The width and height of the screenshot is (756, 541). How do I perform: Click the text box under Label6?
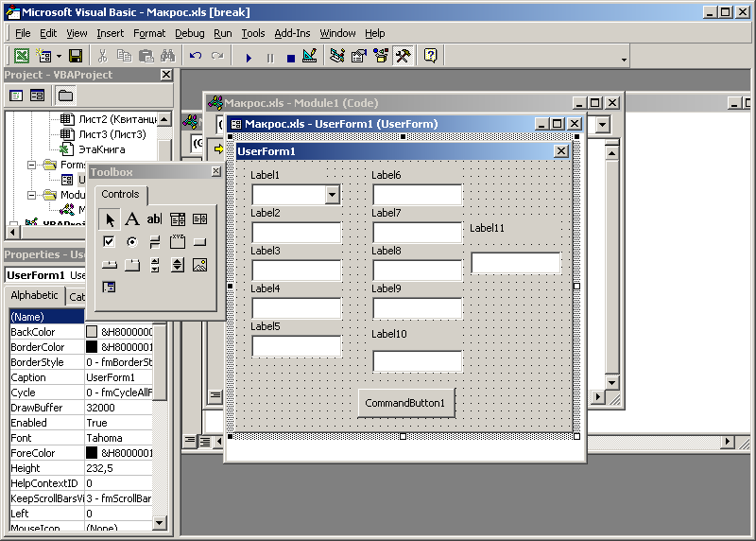[x=417, y=195]
